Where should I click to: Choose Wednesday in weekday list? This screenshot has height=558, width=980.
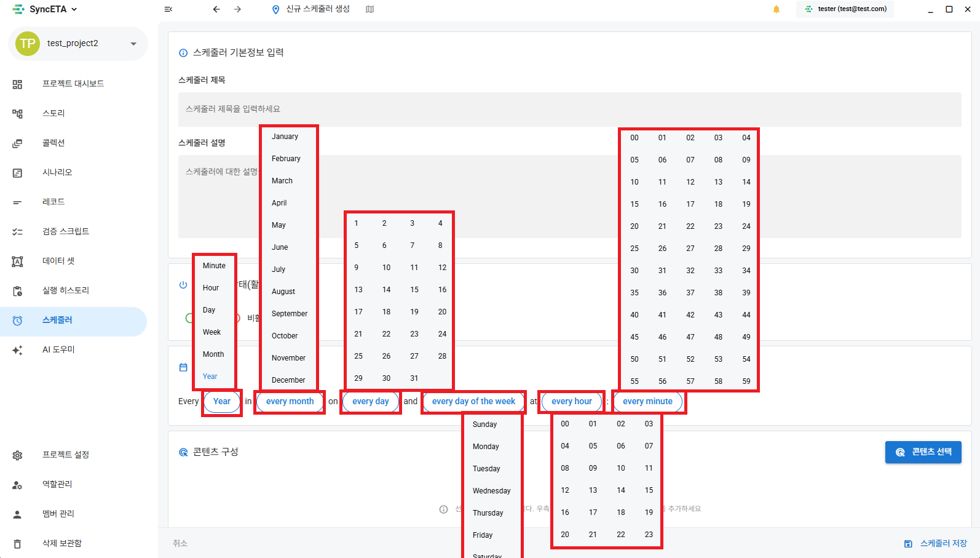pos(491,491)
